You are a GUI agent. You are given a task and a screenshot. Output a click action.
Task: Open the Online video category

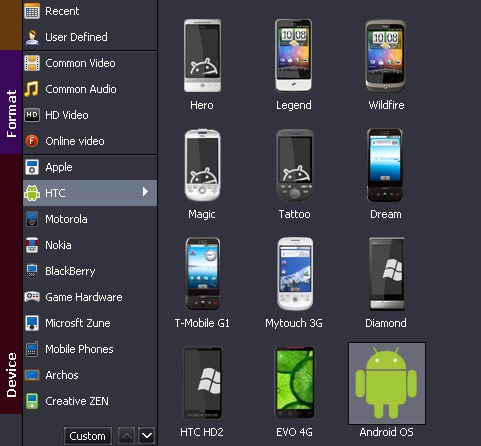pos(90,141)
